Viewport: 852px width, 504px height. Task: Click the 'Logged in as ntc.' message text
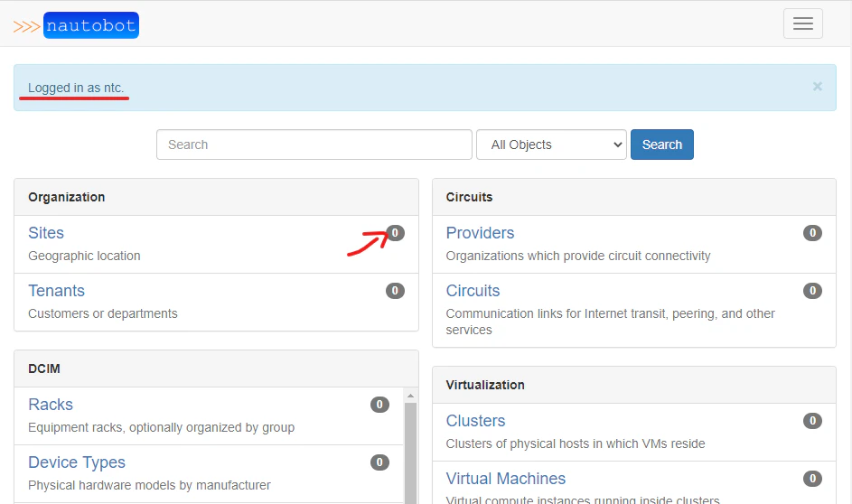pyautogui.click(x=76, y=88)
